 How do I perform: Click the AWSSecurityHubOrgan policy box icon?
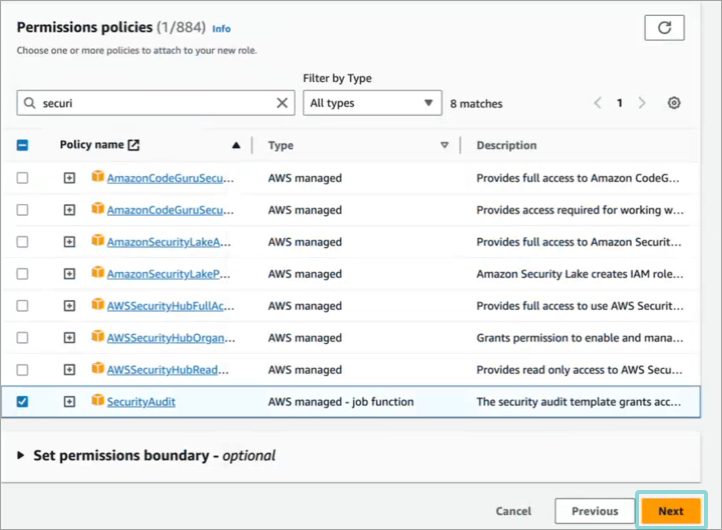pos(97,336)
